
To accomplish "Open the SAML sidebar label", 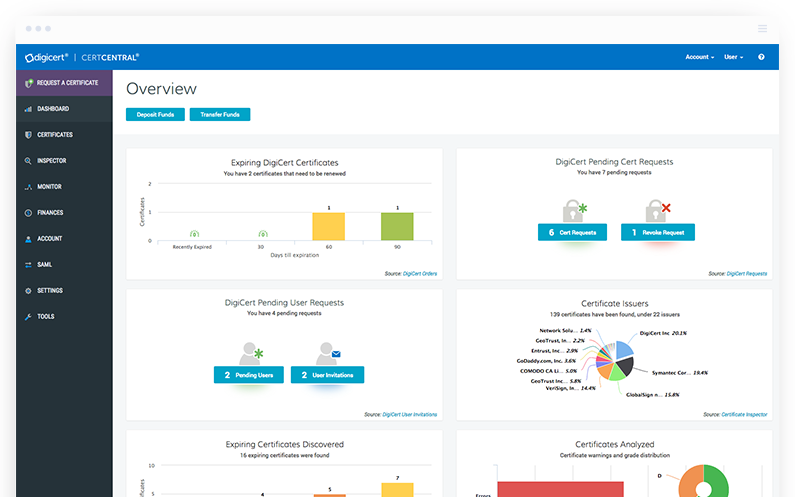I will point(45,265).
